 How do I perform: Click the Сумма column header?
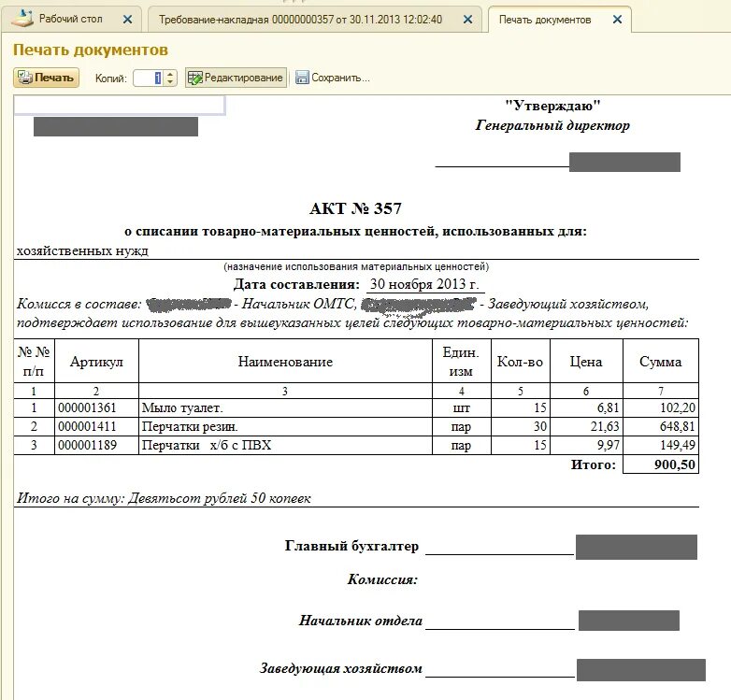click(661, 361)
